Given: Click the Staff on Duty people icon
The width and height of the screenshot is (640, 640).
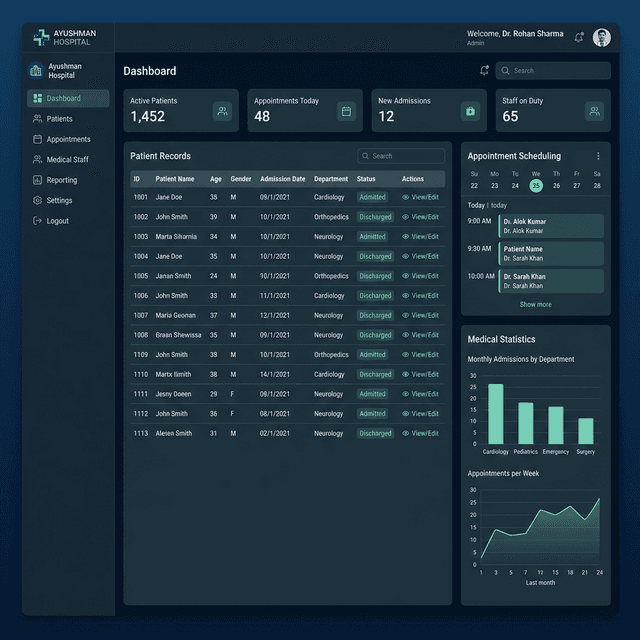Looking at the screenshot, I should coord(594,111).
